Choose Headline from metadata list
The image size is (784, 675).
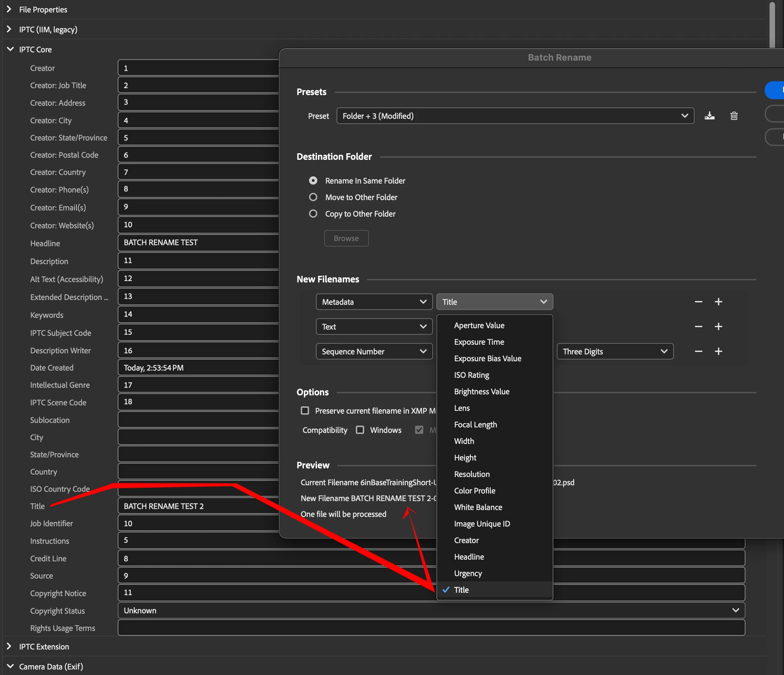(469, 557)
